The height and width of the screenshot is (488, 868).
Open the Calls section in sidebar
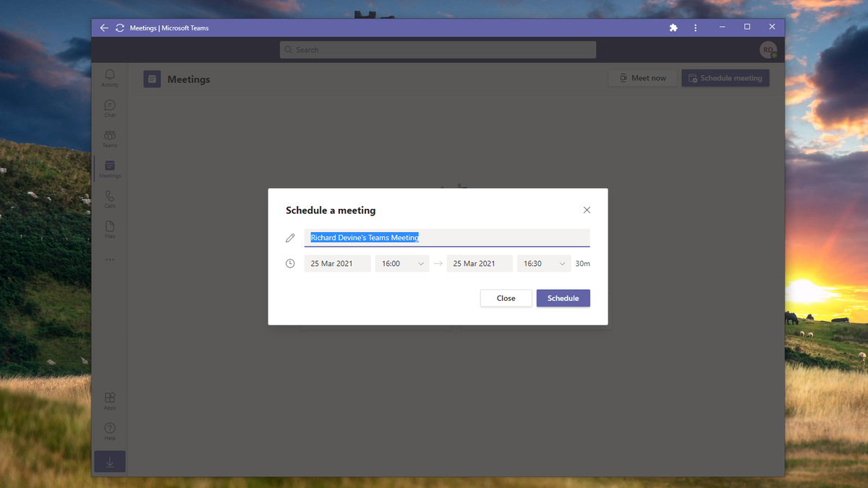[110, 200]
